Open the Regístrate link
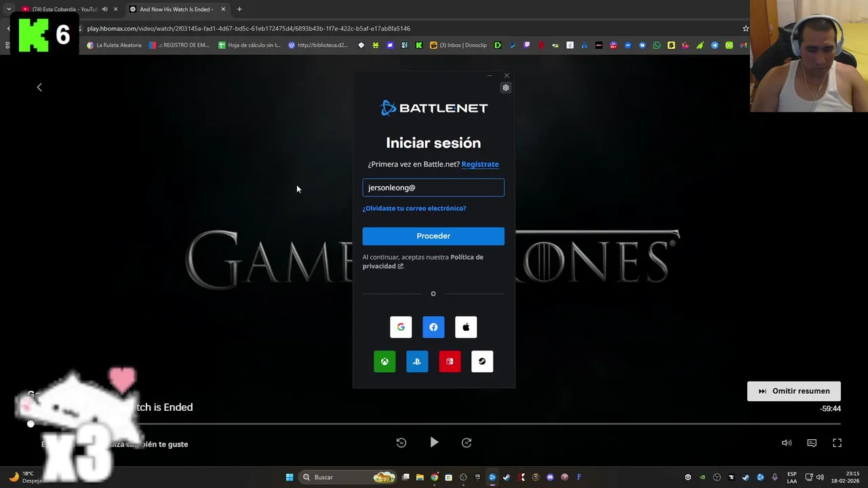868x488 pixels. pyautogui.click(x=480, y=164)
